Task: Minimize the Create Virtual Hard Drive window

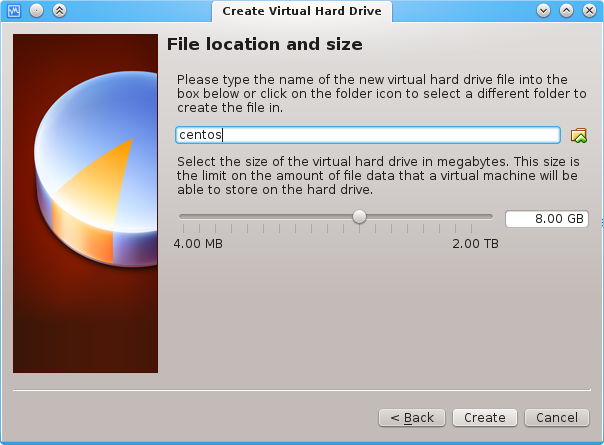Action: point(544,11)
